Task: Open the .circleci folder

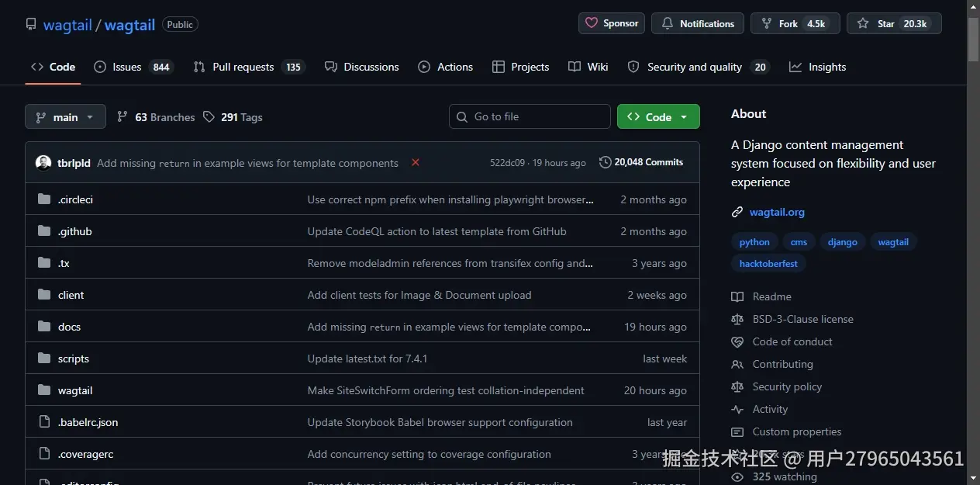Action: click(75, 199)
